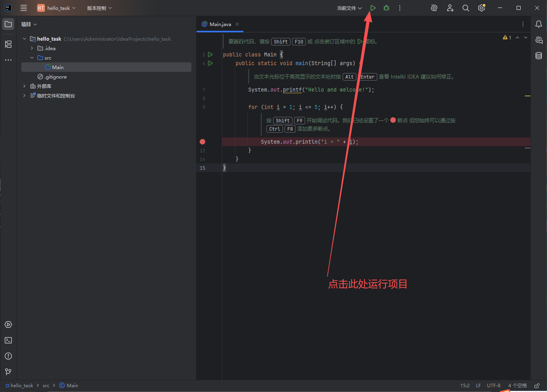Screen dimensions: 547x392
Task: Click the run gutter icon beside main method
Action: tap(210, 63)
